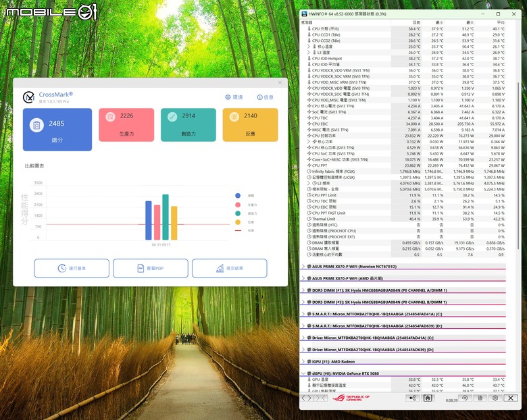Image resolution: width=527 pixels, height=420 pixels.
Task: Open HWiNFO sensor settings gear
Action: point(495,398)
